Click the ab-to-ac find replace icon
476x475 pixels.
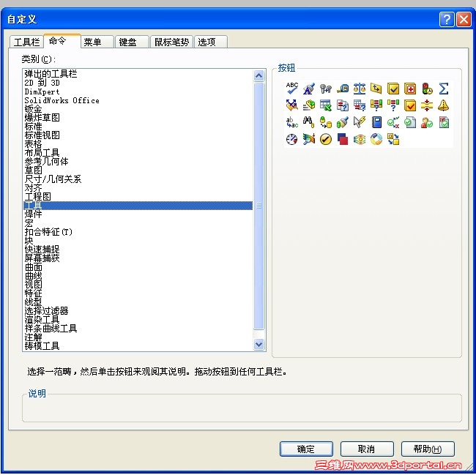click(291, 122)
